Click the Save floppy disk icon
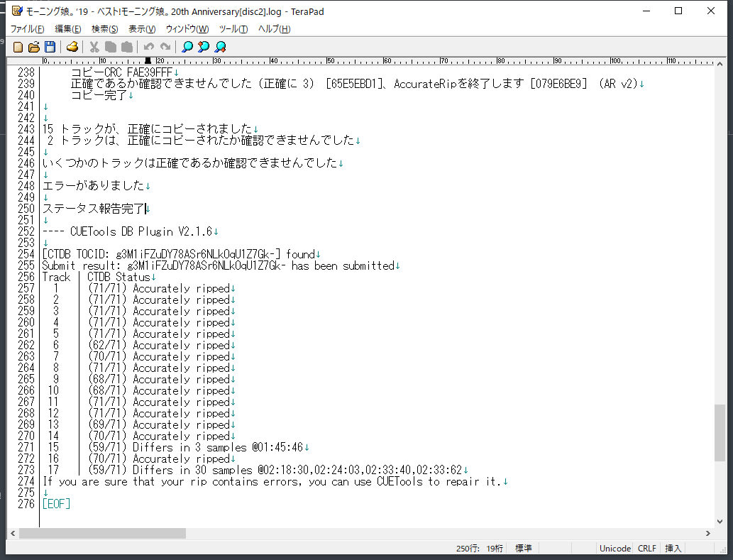This screenshot has height=560, width=733. [50, 47]
